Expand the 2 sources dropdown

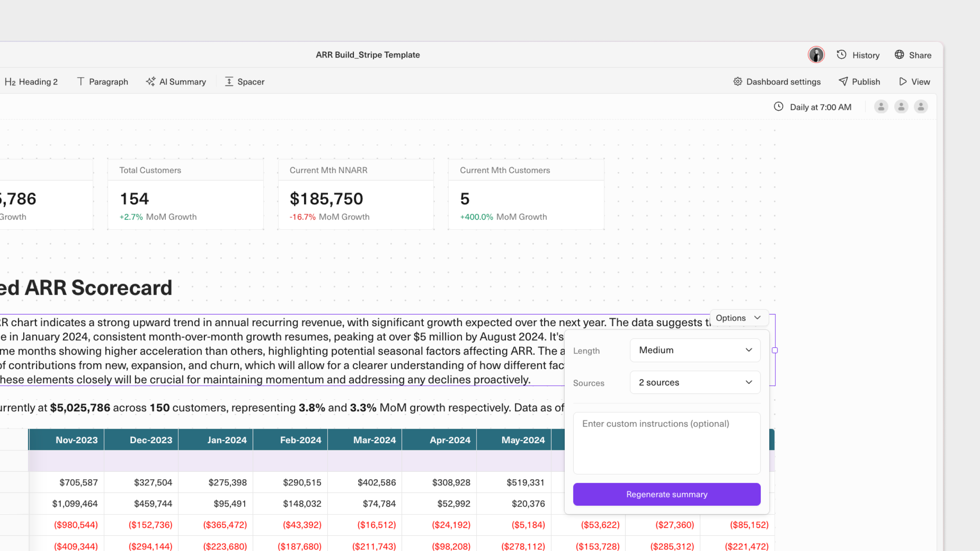point(695,382)
